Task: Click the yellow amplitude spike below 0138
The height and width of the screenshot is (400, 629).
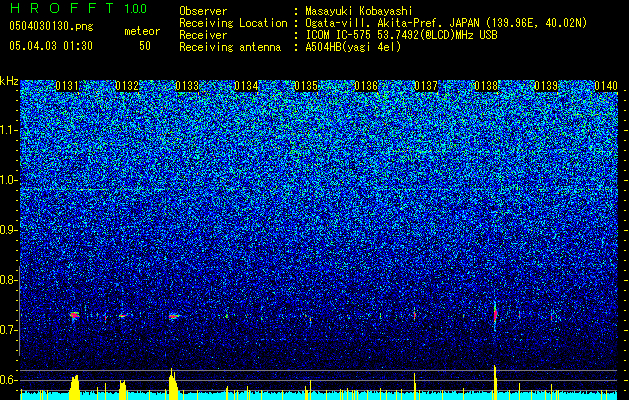Action: coord(495,383)
